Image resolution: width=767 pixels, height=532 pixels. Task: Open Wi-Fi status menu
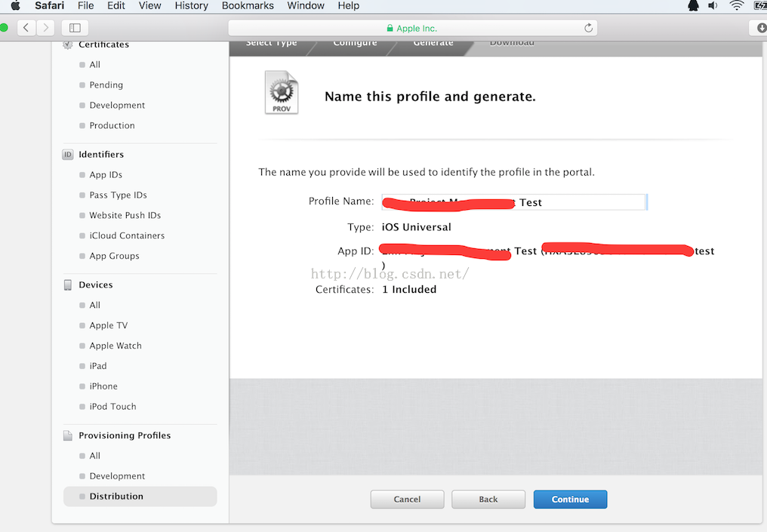pos(736,6)
